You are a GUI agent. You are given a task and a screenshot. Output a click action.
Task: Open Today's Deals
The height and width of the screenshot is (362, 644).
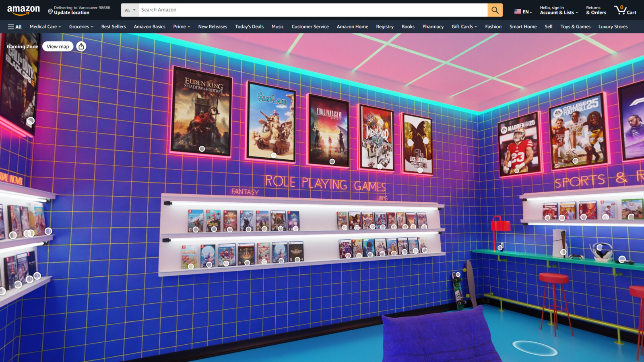[x=249, y=27]
